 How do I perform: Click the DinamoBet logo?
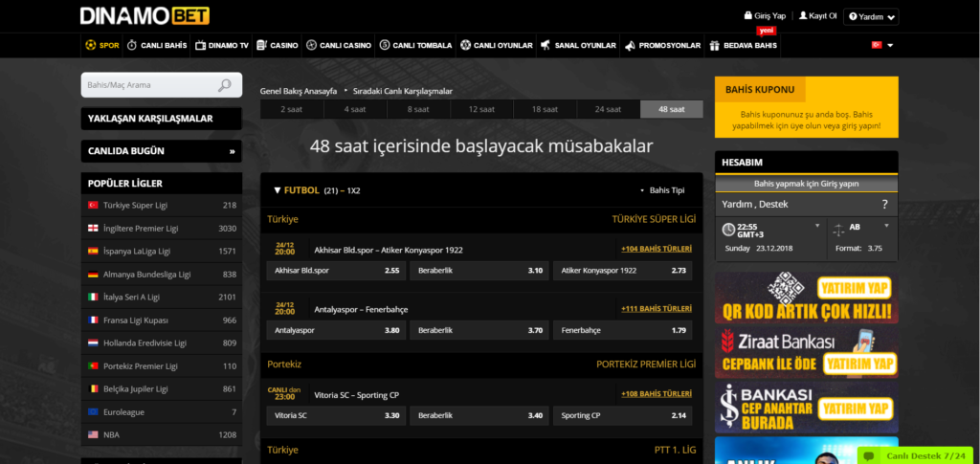point(145,15)
